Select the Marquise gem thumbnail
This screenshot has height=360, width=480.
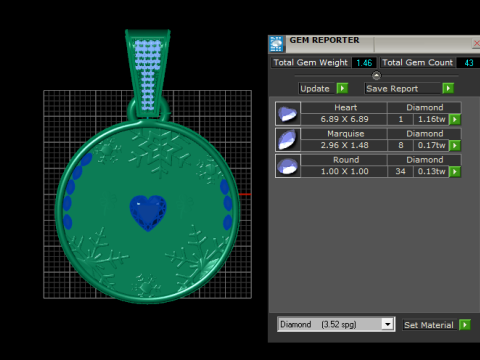click(288, 140)
